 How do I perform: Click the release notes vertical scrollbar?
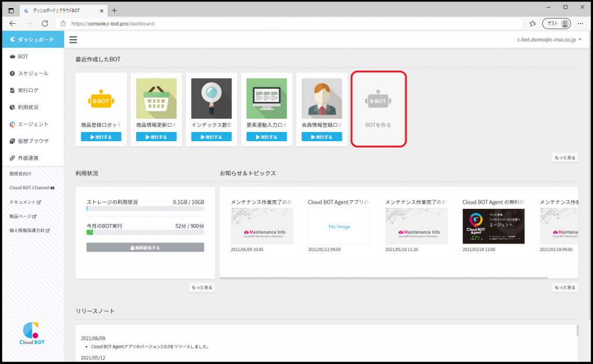577,330
